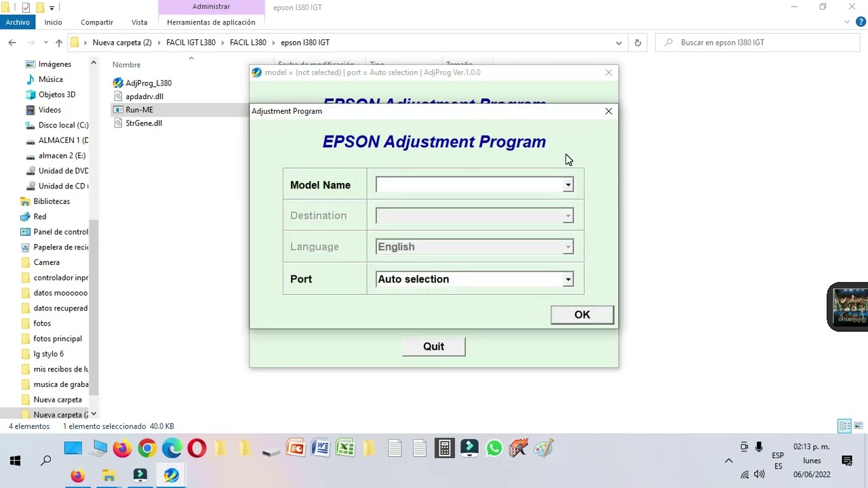Click FACIL IGT L380 in breadcrumb
Viewport: 868px width, 488px height.
coord(191,43)
